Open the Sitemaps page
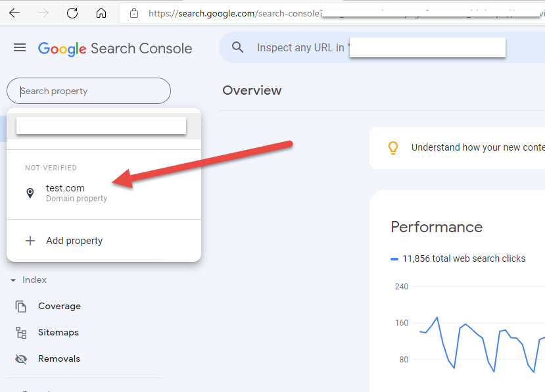The image size is (545, 392). click(x=59, y=333)
